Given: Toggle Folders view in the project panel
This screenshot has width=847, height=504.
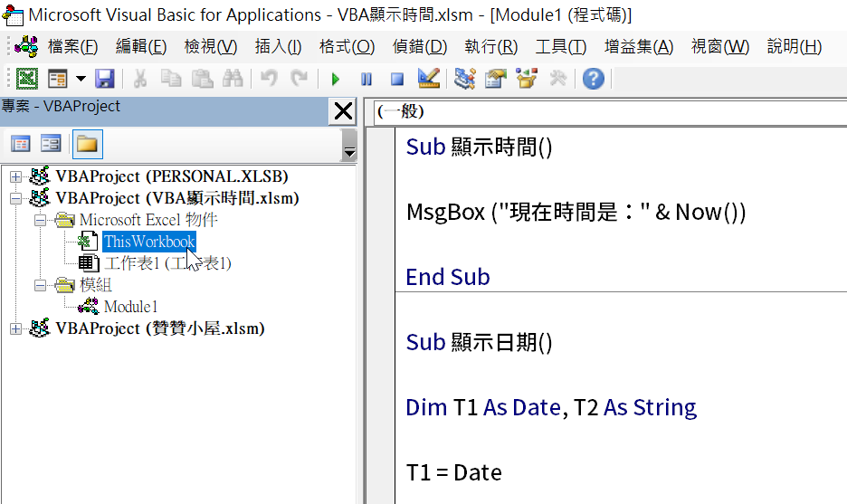Looking at the screenshot, I should coord(87,144).
